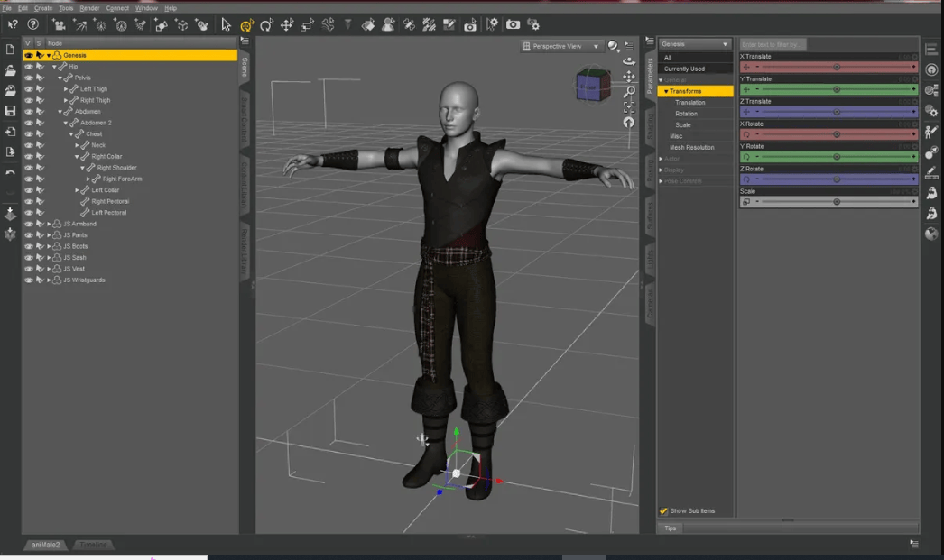Hide the JS Vest visibility eye
This screenshot has width=944, height=560.
28,269
